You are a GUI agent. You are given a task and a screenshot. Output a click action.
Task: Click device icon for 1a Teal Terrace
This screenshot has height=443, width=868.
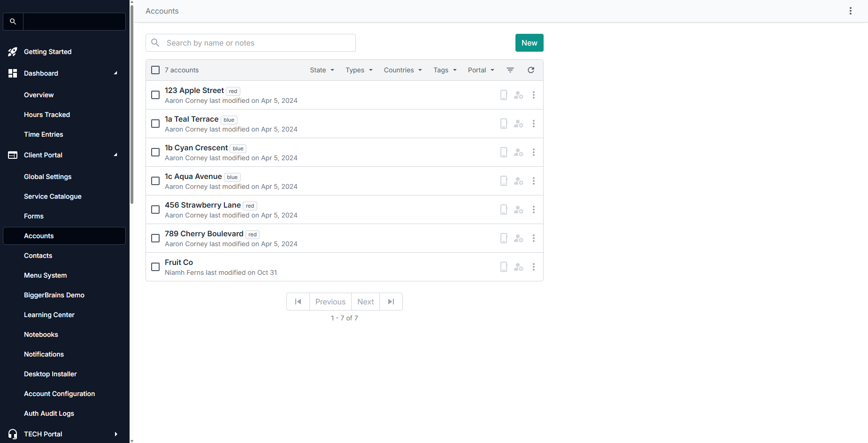pos(504,124)
